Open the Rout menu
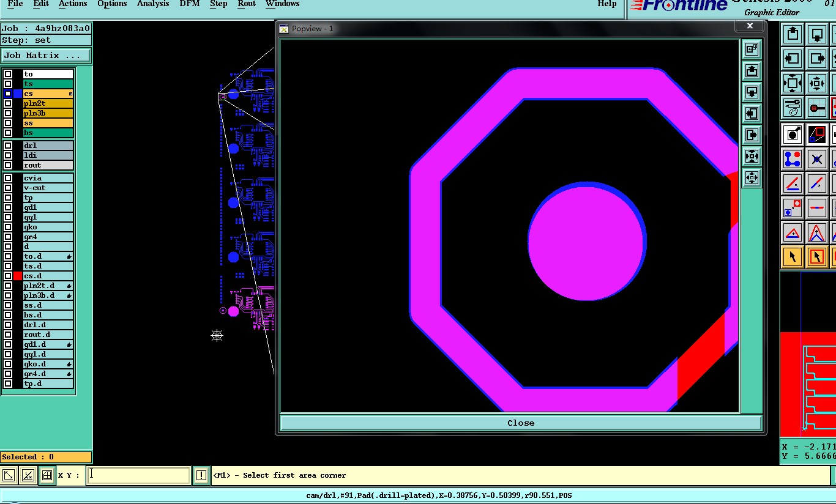The height and width of the screenshot is (504, 836). pyautogui.click(x=247, y=4)
